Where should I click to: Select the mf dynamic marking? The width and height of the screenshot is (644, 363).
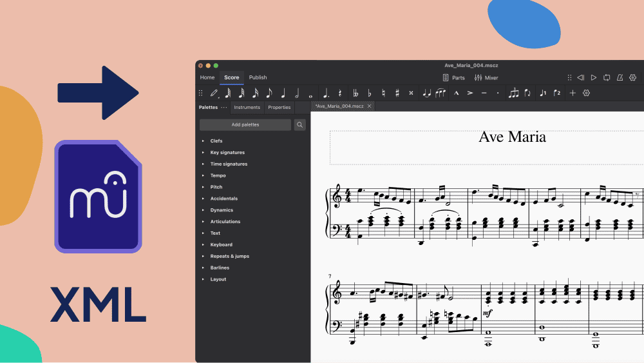click(x=488, y=313)
